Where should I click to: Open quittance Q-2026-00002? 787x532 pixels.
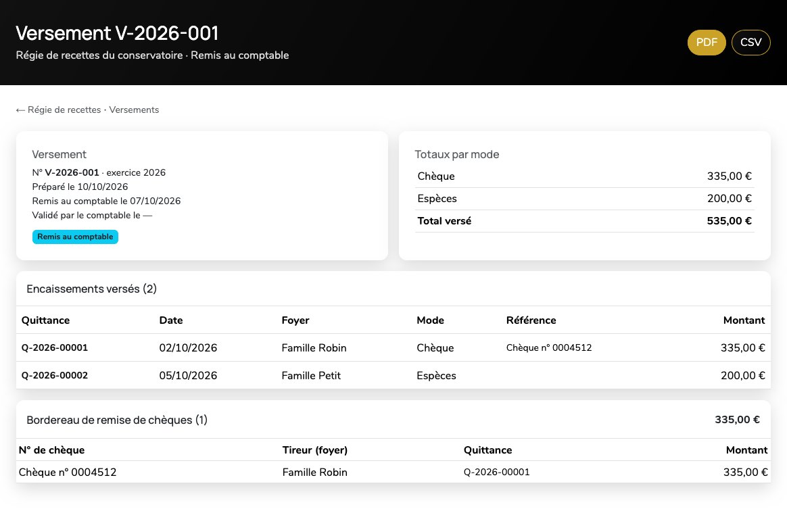click(55, 375)
